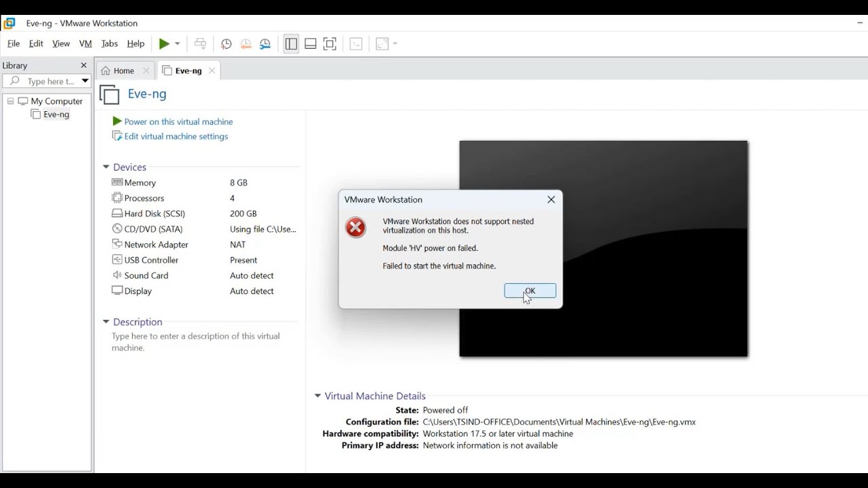Open the snapshot manager toolbar icon

pos(265,44)
